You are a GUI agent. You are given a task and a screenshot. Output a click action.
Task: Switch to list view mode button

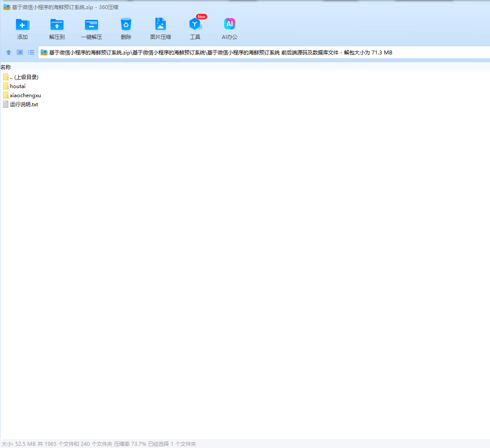31,52
